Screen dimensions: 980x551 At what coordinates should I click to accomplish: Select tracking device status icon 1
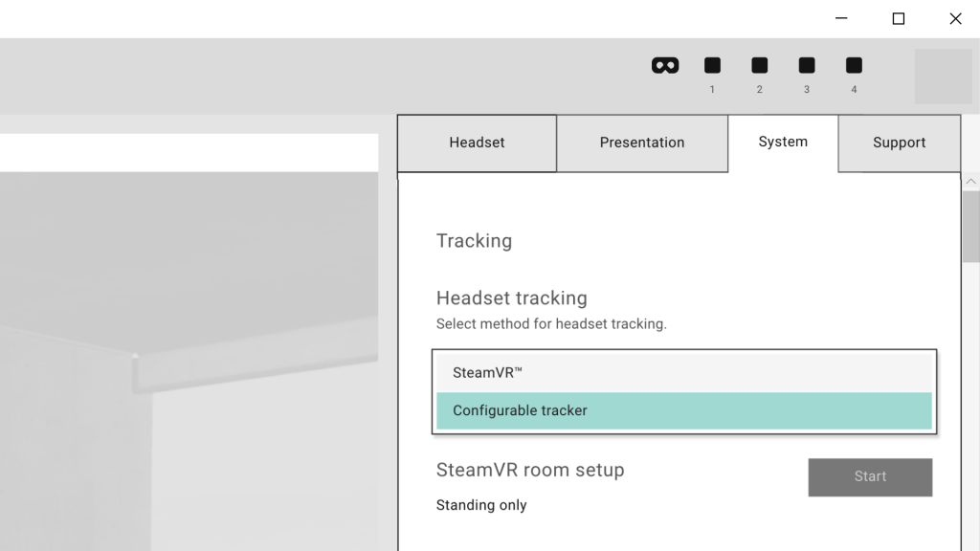tap(712, 66)
